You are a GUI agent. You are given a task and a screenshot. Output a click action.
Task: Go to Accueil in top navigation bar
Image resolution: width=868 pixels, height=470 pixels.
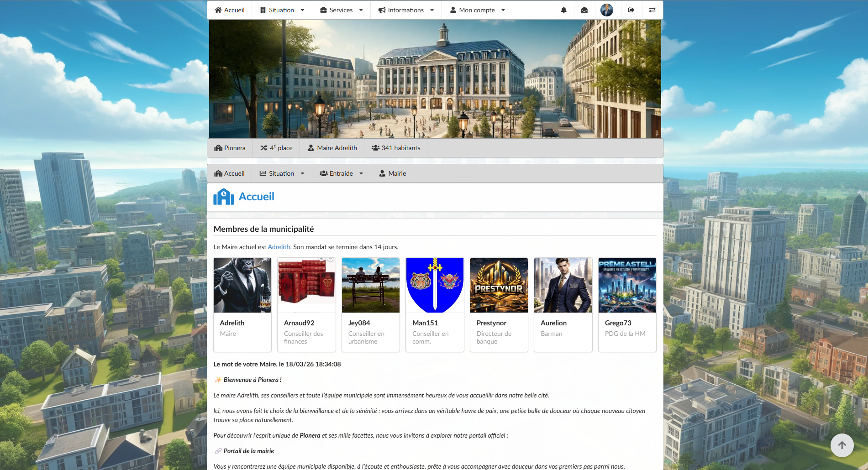[230, 10]
